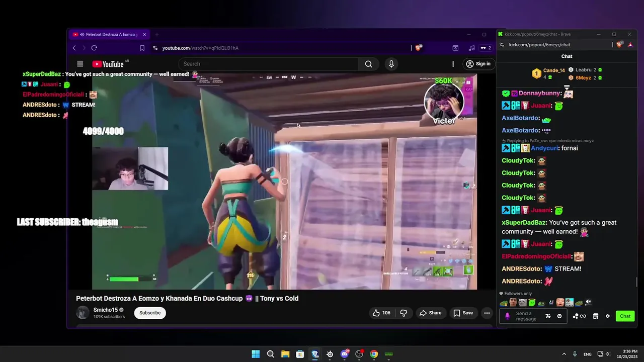Click the Sign in button on YouTube
The height and width of the screenshot is (362, 644).
478,64
